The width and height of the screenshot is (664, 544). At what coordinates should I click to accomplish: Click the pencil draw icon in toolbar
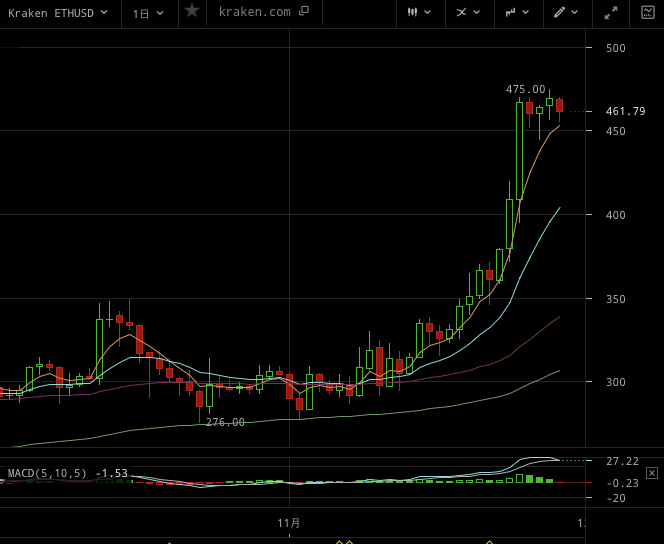click(559, 12)
